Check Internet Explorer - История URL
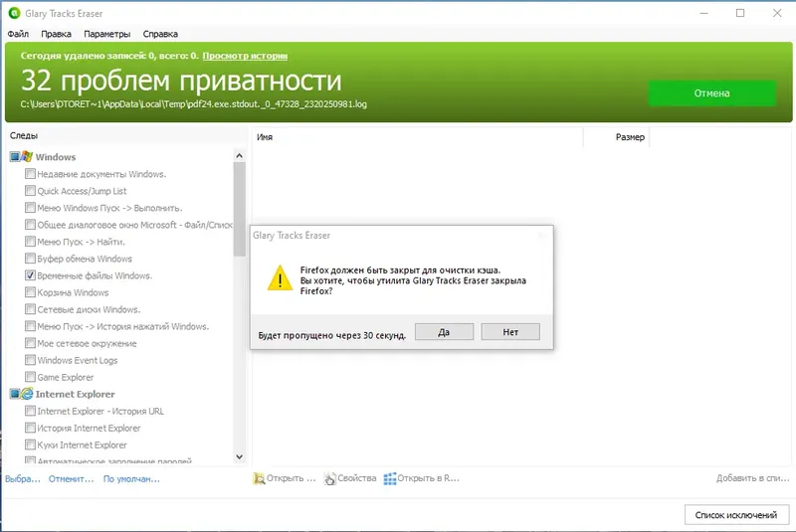Screen dimensions: 796x532 point(30,411)
